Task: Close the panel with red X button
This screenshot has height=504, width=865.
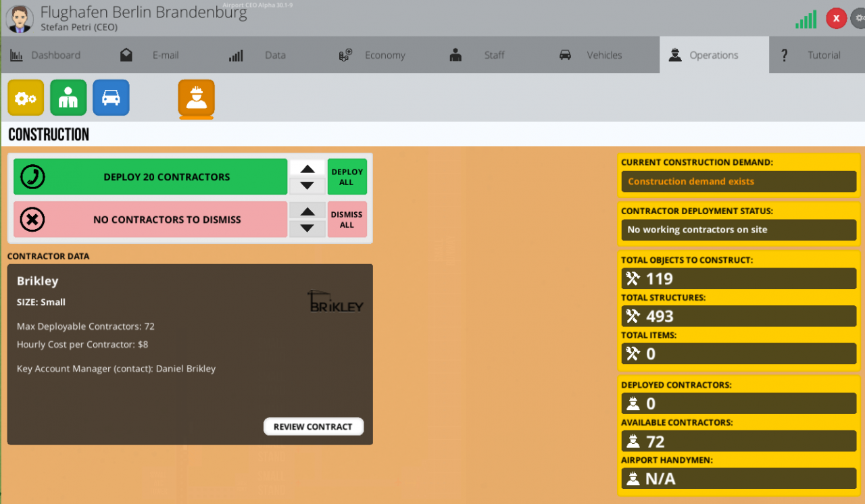Action: [x=836, y=19]
